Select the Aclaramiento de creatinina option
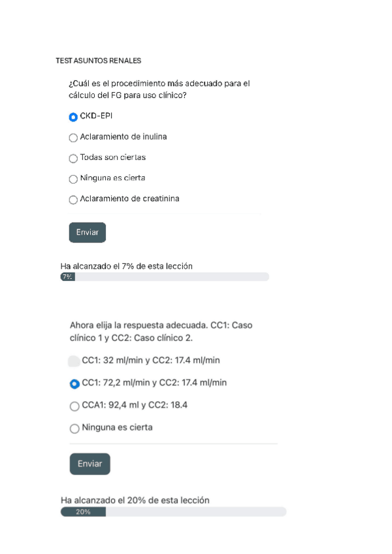This screenshot has width=392, height=554. tap(73, 199)
